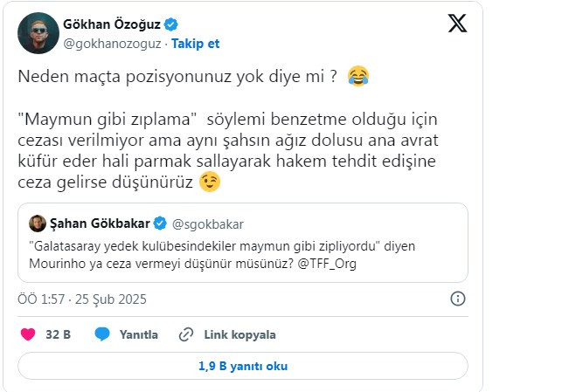Click the Link kopyala text
This screenshot has height=392, width=562.
(239, 334)
